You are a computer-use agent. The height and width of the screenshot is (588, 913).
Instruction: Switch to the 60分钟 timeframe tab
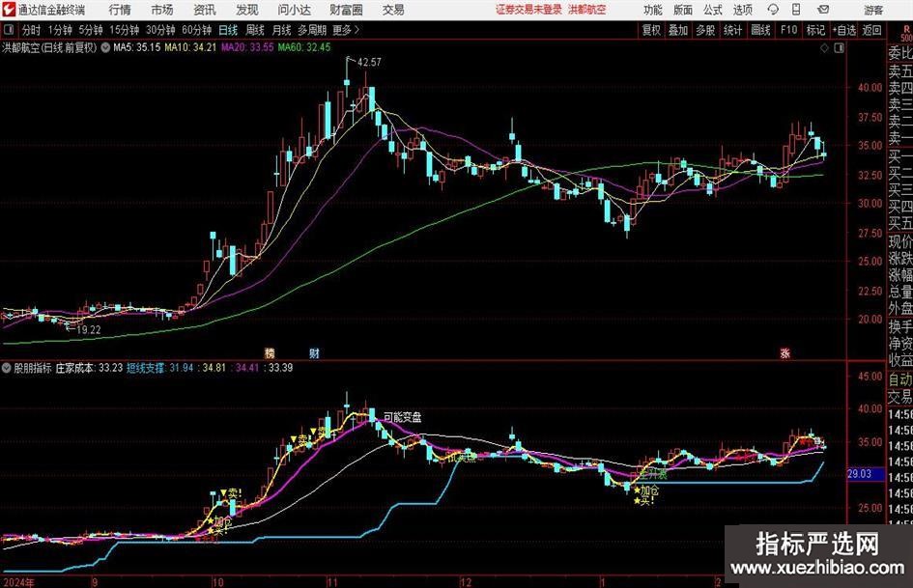coord(196,30)
